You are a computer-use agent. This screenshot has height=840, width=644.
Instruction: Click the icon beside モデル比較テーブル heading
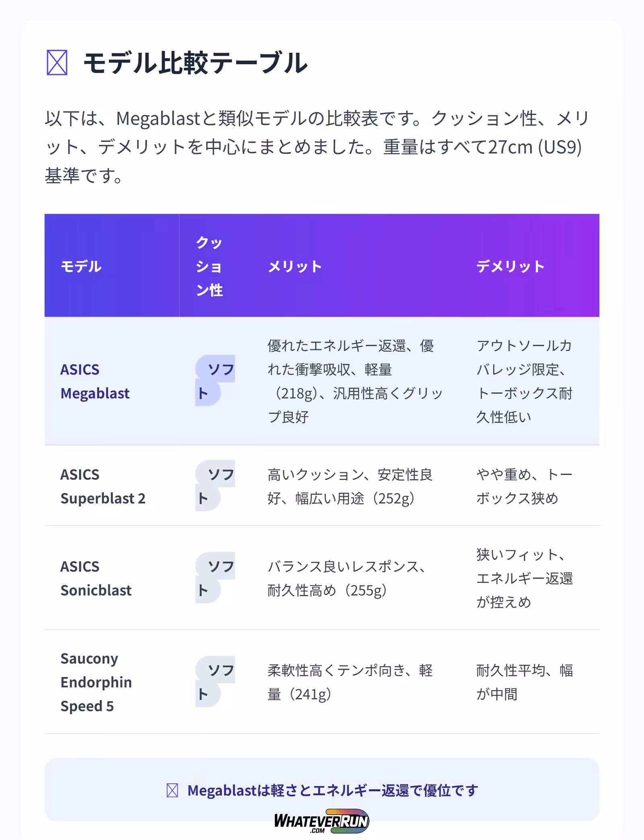click(57, 63)
